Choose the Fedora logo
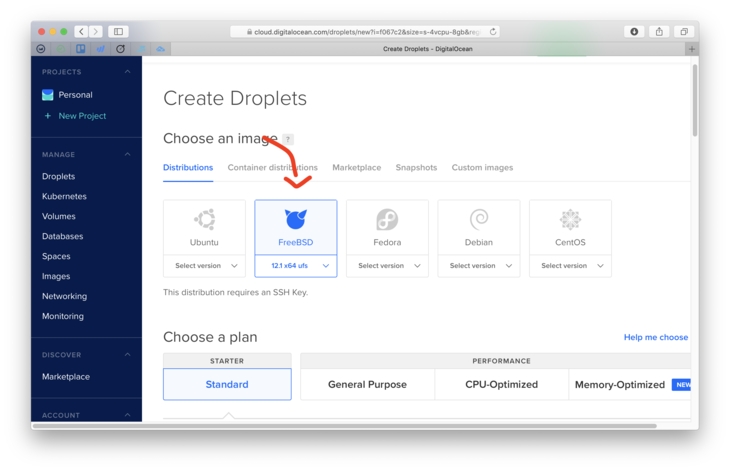The height and width of the screenshot is (471, 730). [x=387, y=219]
